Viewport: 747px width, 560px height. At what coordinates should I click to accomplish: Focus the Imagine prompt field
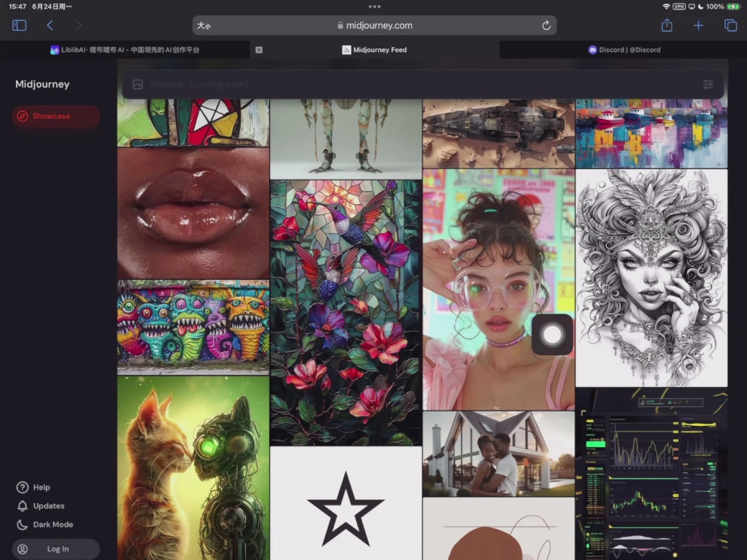[x=422, y=85]
